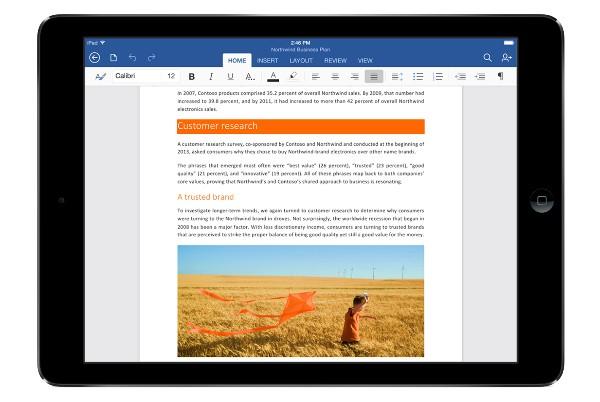
Task: Open the Calibri font name box
Action: pos(137,76)
